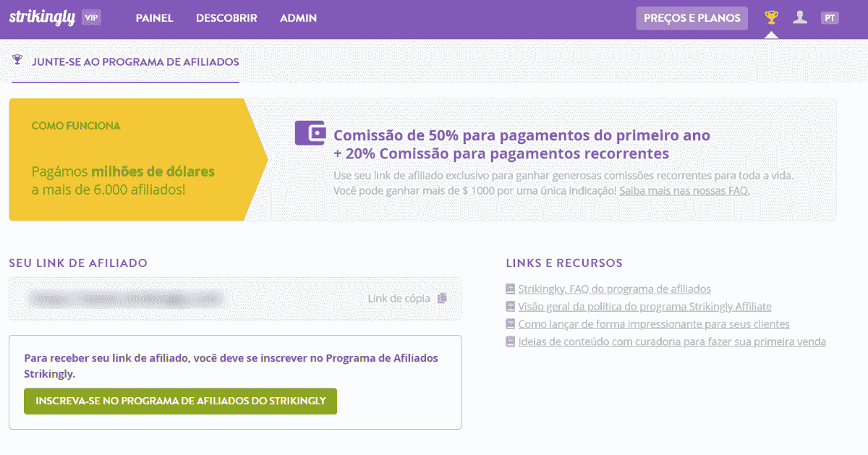Open the Admin menu item

click(298, 18)
